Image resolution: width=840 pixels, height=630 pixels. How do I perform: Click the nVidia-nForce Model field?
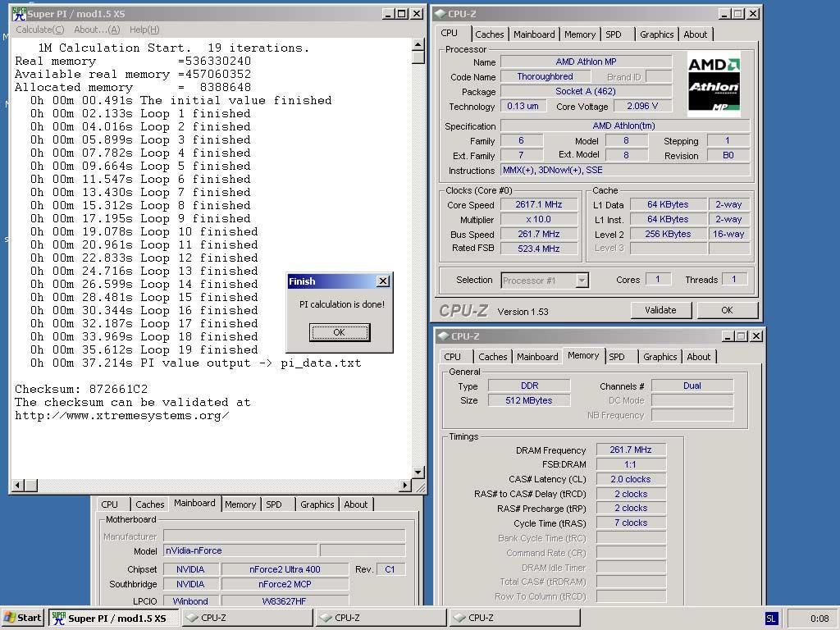[240, 550]
